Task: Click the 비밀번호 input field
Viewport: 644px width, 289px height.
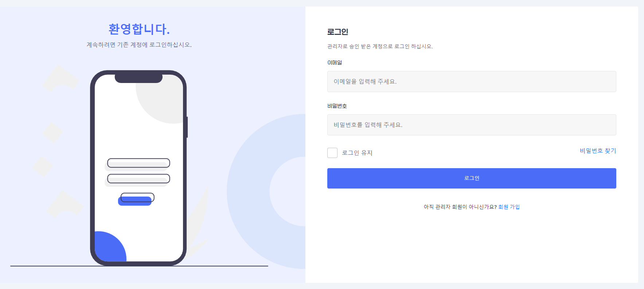Action: pyautogui.click(x=471, y=125)
